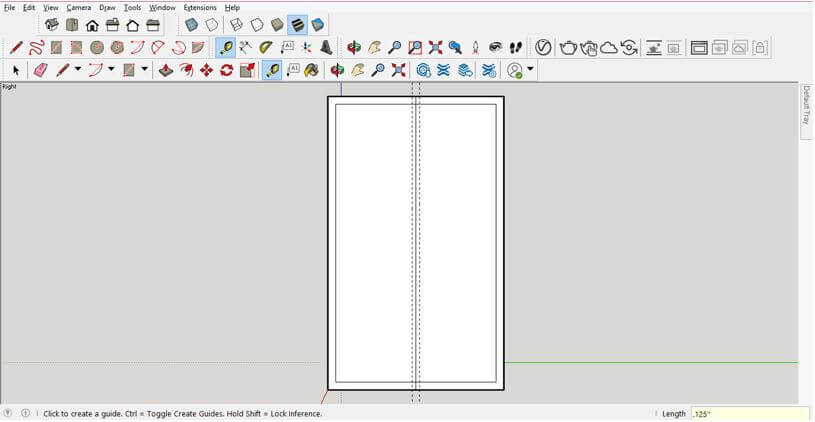Click the Length measurements input box
815x422 pixels.
[750, 414]
